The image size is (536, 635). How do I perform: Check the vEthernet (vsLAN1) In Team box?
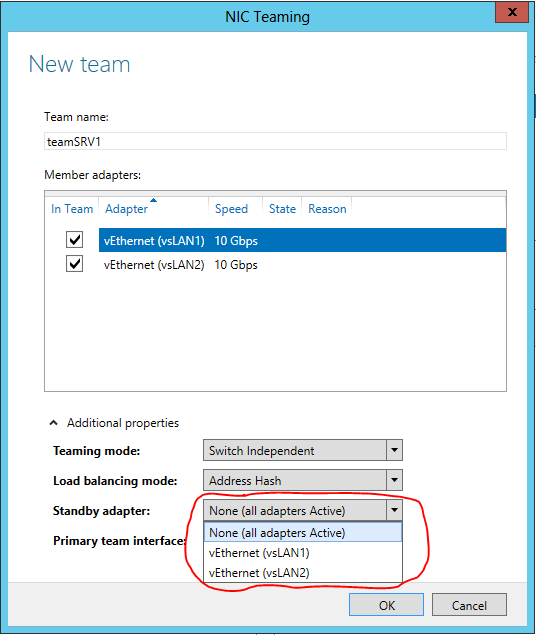click(x=74, y=239)
